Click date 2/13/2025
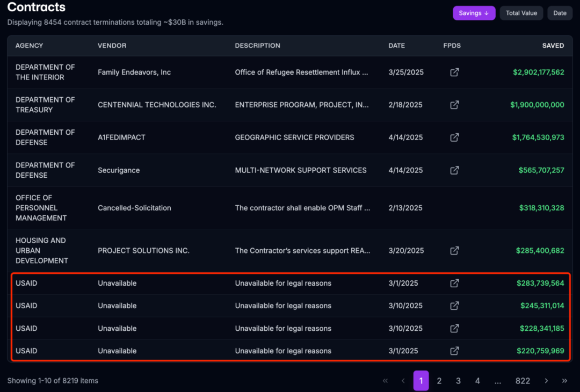Image resolution: width=580 pixels, height=392 pixels. tap(405, 208)
